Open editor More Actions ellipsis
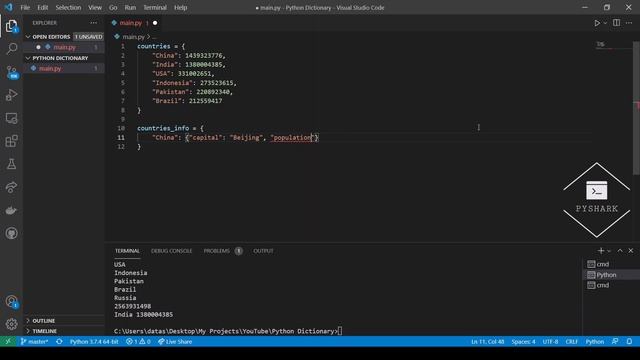The height and width of the screenshot is (360, 640). pos(629,23)
